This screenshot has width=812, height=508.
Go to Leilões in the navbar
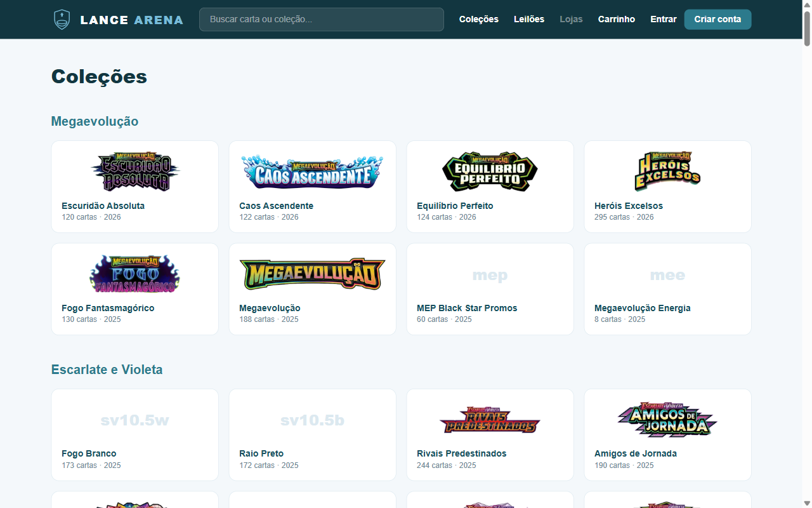529,19
